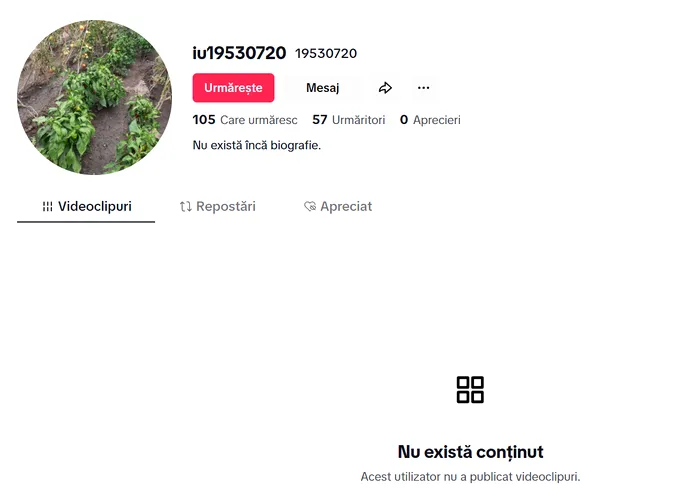700x489 pixels.
Task: Click Acest utilizator nu a publicat message
Action: point(471,477)
